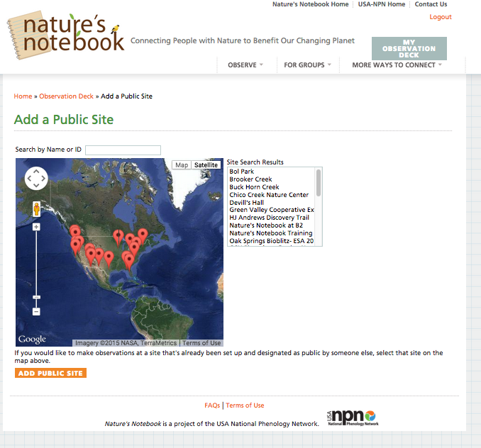The width and height of the screenshot is (481, 448).
Task: Open the Contact Us page
Action: click(431, 4)
